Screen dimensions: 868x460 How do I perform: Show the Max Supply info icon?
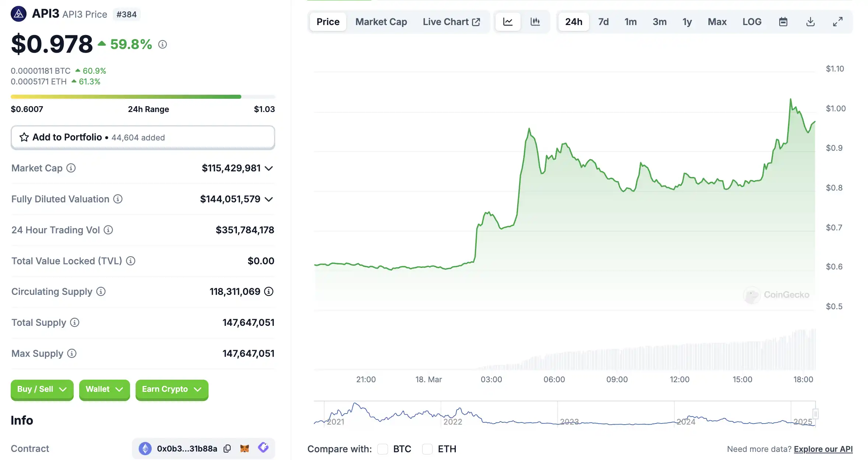tap(72, 353)
